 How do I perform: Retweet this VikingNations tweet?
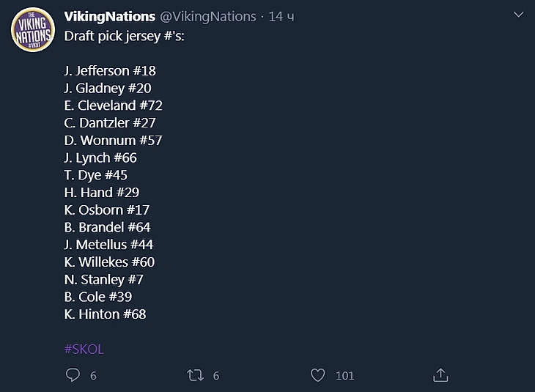tap(195, 375)
